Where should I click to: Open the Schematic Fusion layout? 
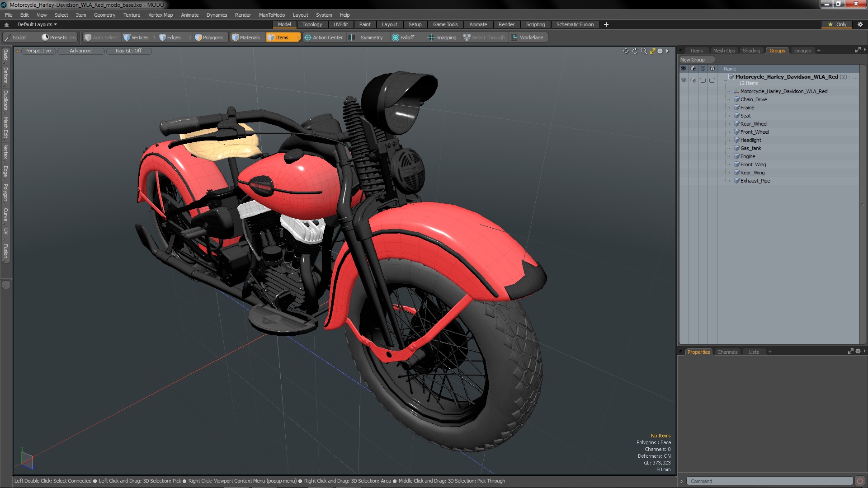click(x=575, y=24)
